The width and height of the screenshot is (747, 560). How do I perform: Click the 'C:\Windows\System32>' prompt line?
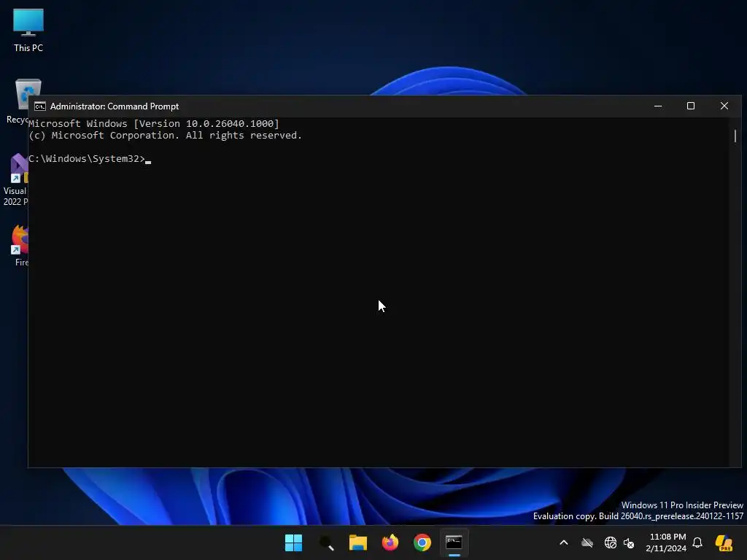coord(87,158)
